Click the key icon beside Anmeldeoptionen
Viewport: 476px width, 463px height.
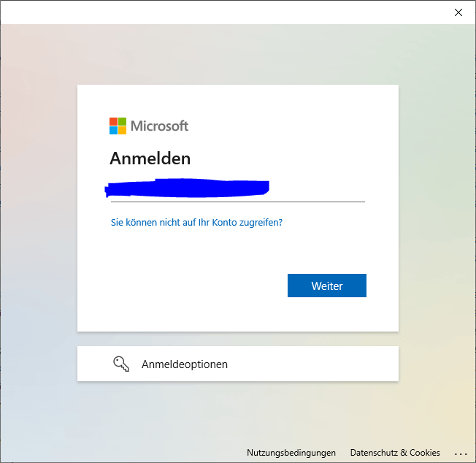click(x=121, y=364)
